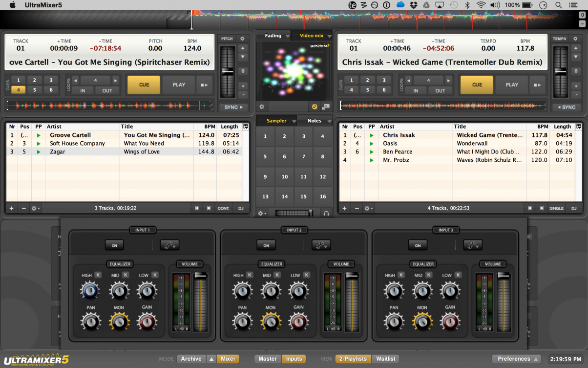
Task: Skip to previous track in right playlist
Action: pyautogui.click(x=530, y=208)
